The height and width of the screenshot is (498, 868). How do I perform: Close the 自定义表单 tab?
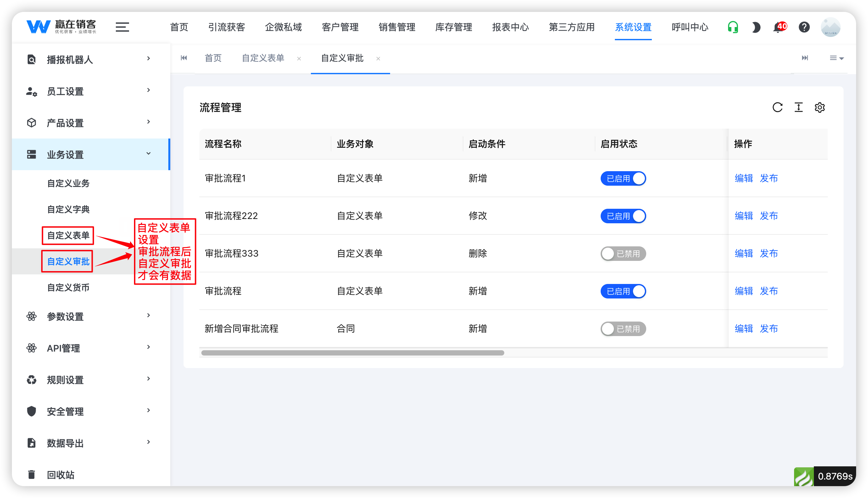coord(299,59)
